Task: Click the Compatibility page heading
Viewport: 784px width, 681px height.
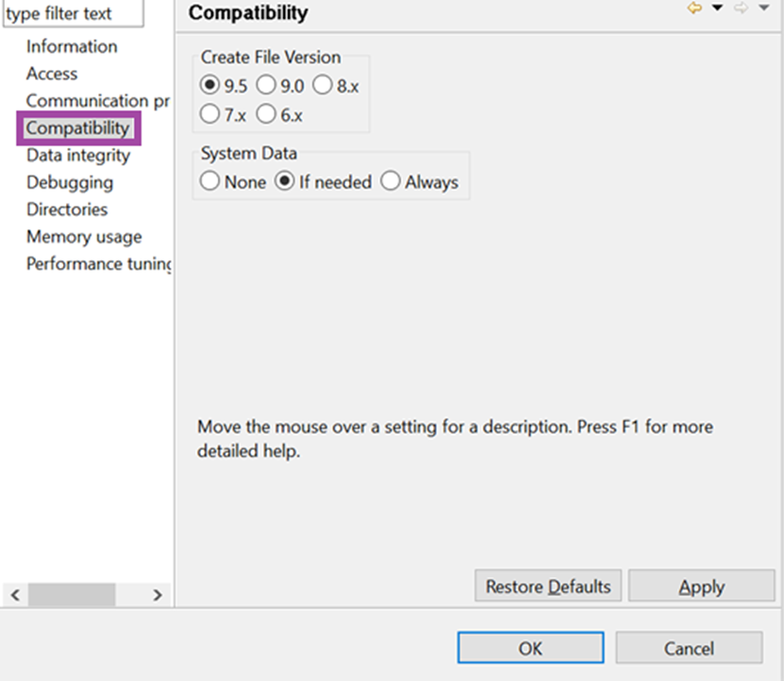Action: [x=248, y=13]
